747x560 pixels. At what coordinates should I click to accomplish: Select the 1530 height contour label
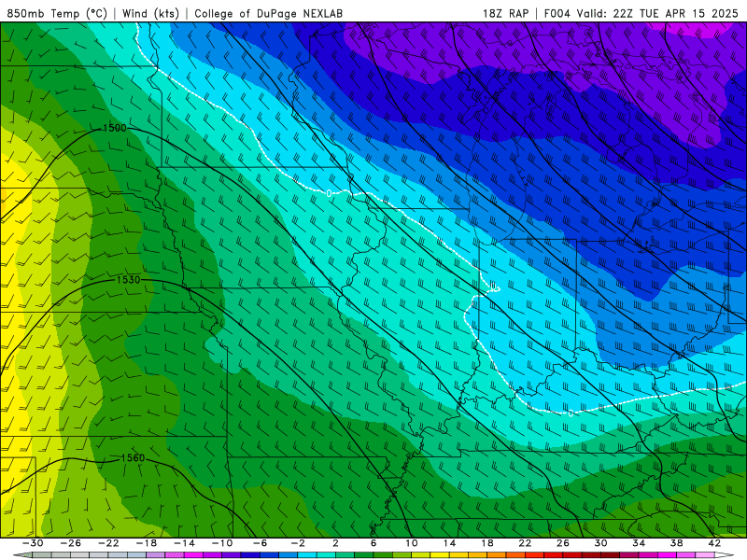[x=129, y=279]
